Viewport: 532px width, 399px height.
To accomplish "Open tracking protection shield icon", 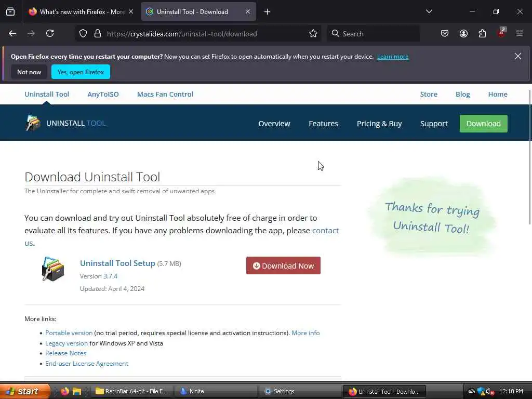I will (83, 34).
